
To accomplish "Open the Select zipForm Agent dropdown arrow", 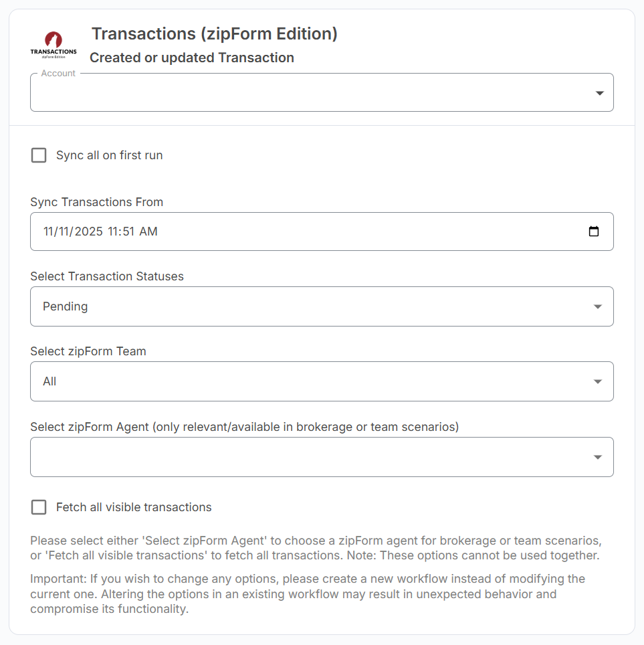I will [597, 457].
